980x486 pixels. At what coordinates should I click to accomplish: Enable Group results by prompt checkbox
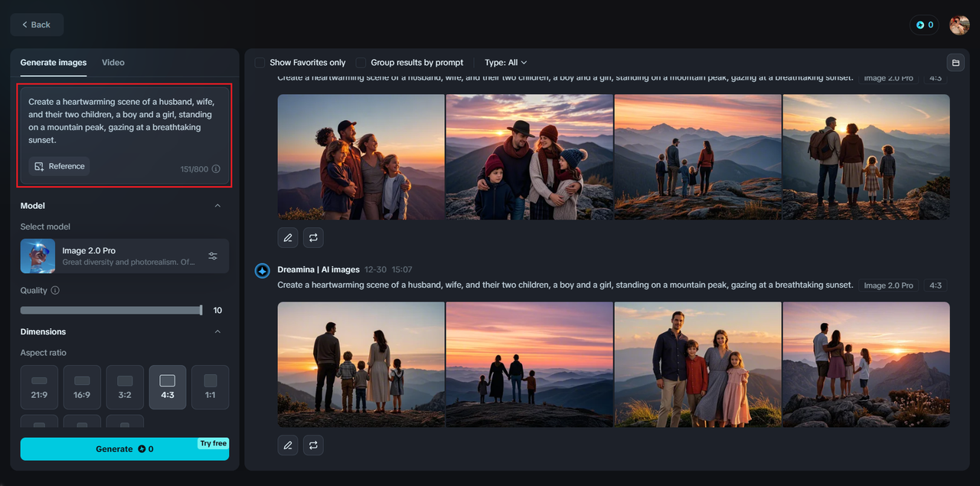coord(361,63)
